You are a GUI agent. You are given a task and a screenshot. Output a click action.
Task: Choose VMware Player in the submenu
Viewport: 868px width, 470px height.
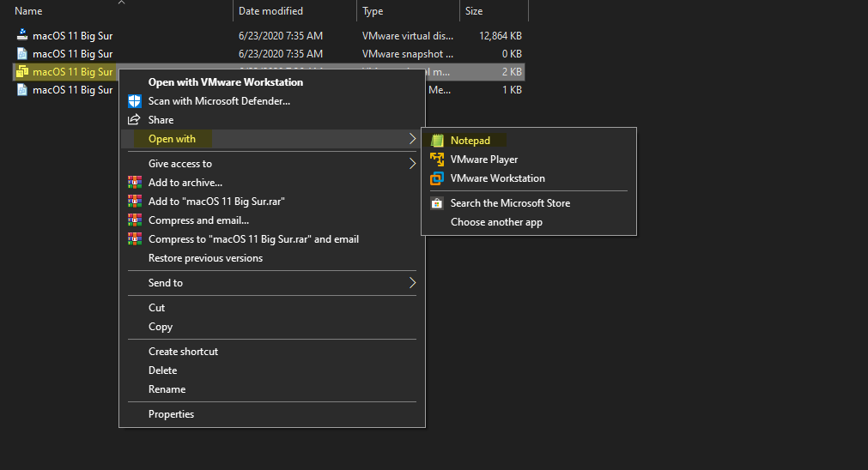click(484, 160)
